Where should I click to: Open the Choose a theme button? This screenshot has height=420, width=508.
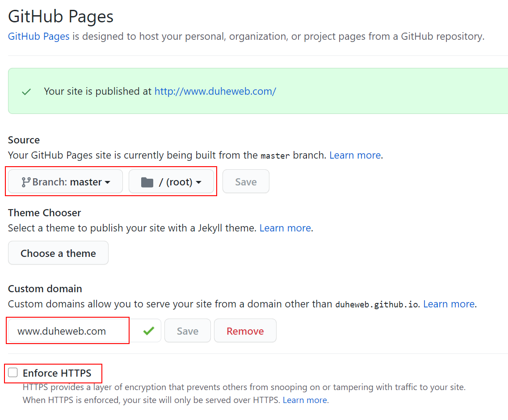(59, 253)
